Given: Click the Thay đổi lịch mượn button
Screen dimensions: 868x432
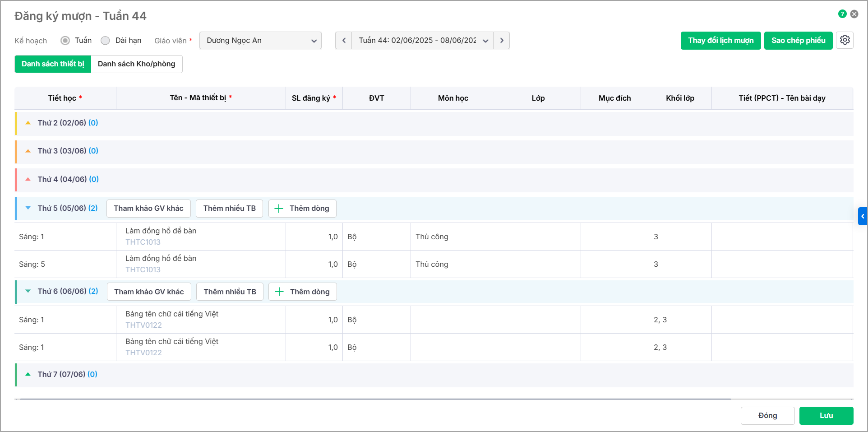Looking at the screenshot, I should point(720,41).
